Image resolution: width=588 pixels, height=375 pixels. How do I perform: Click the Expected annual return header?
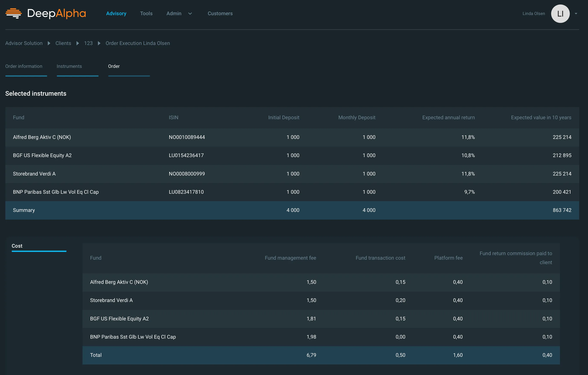448,117
